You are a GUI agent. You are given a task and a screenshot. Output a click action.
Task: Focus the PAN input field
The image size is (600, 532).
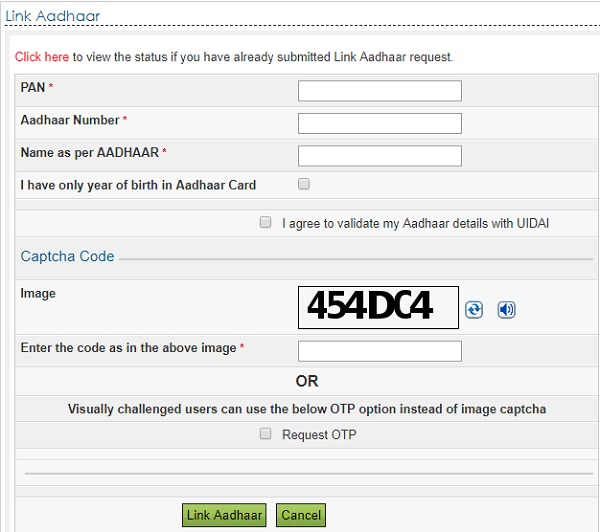tap(380, 91)
